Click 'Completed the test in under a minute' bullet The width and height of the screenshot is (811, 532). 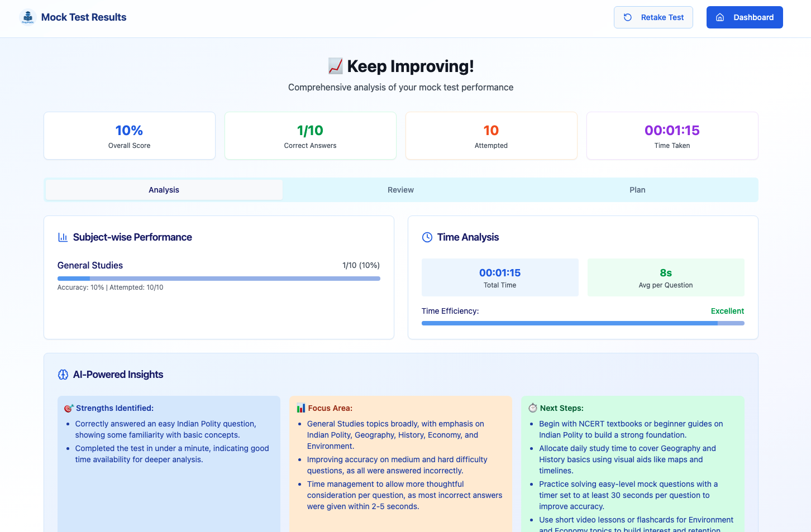coord(172,454)
